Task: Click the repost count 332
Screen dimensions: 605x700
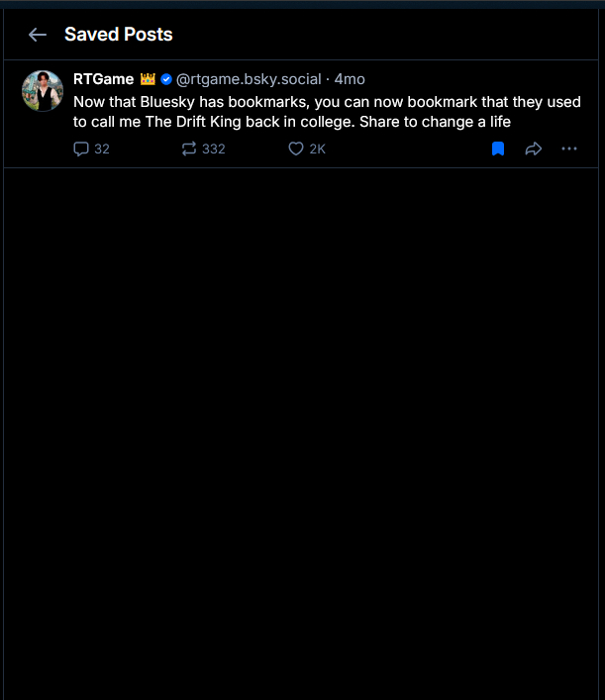Action: 213,150
